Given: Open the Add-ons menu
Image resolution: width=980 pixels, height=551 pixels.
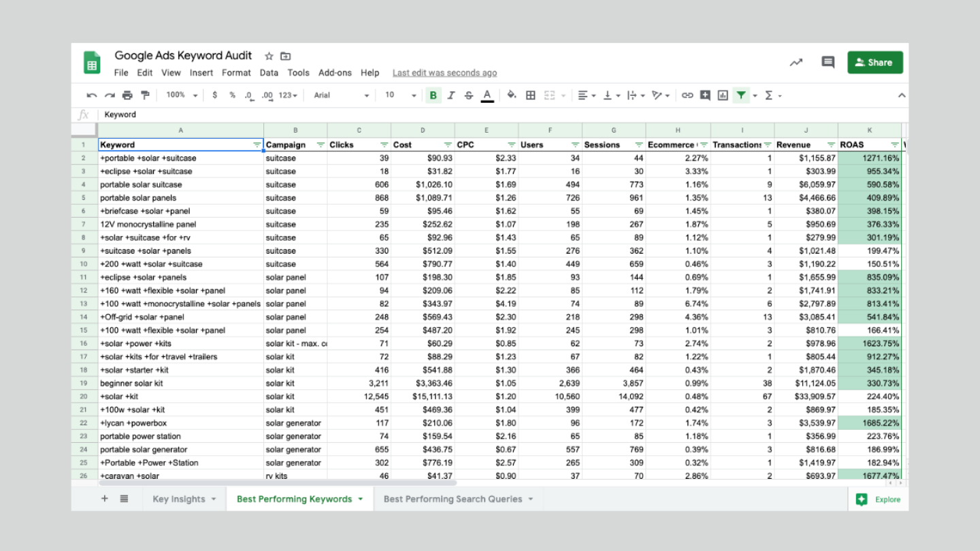Looking at the screenshot, I should 335,73.
